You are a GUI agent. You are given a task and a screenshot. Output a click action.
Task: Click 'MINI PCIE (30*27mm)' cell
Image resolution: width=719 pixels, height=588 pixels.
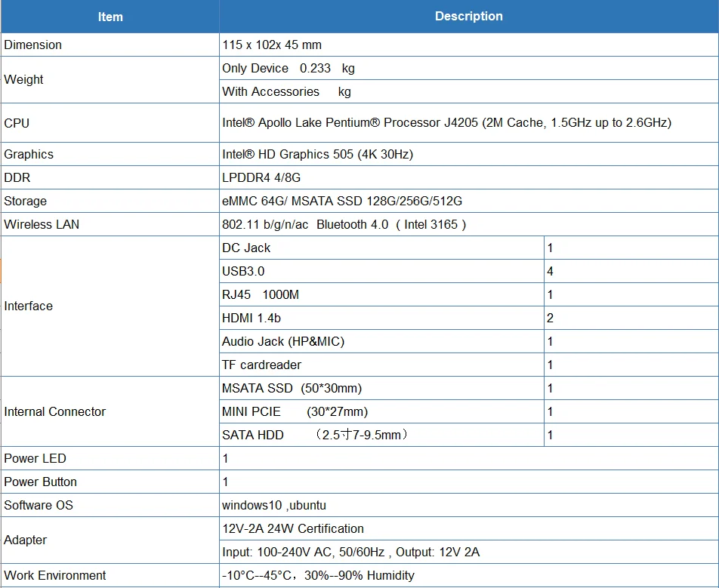click(381, 411)
